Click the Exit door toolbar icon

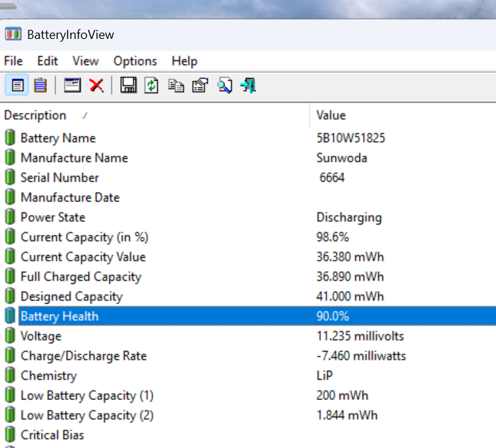pyautogui.click(x=248, y=85)
